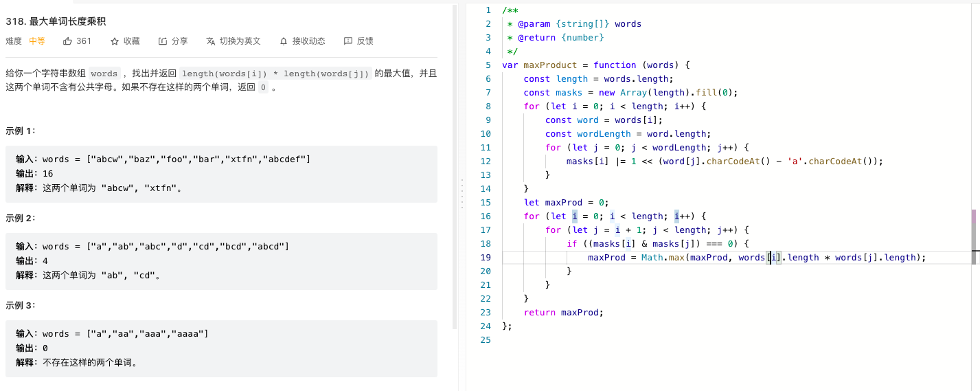Click the share icon

(163, 41)
